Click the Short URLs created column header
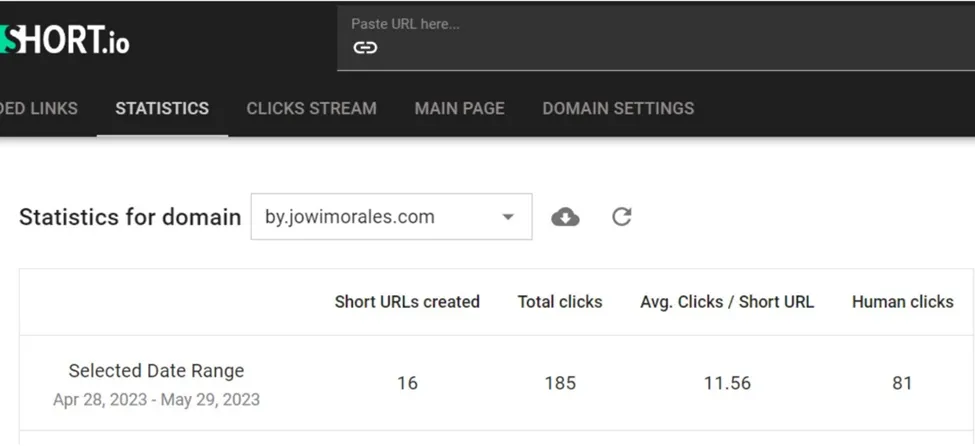Image resolution: width=975 pixels, height=446 pixels. click(x=407, y=302)
